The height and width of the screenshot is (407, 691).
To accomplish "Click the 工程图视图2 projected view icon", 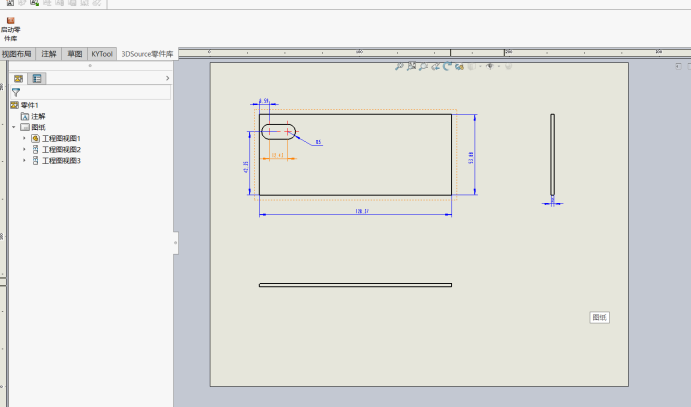I will (36, 149).
